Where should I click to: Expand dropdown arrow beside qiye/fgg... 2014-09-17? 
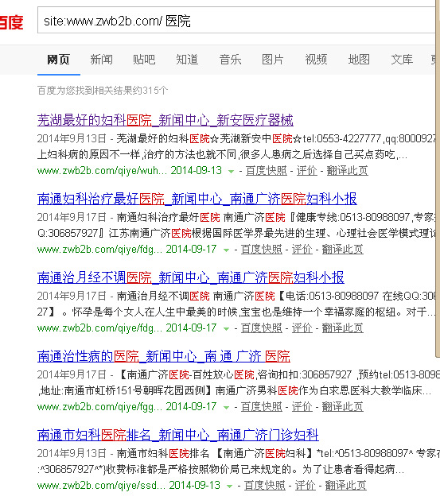pyautogui.click(x=226, y=408)
